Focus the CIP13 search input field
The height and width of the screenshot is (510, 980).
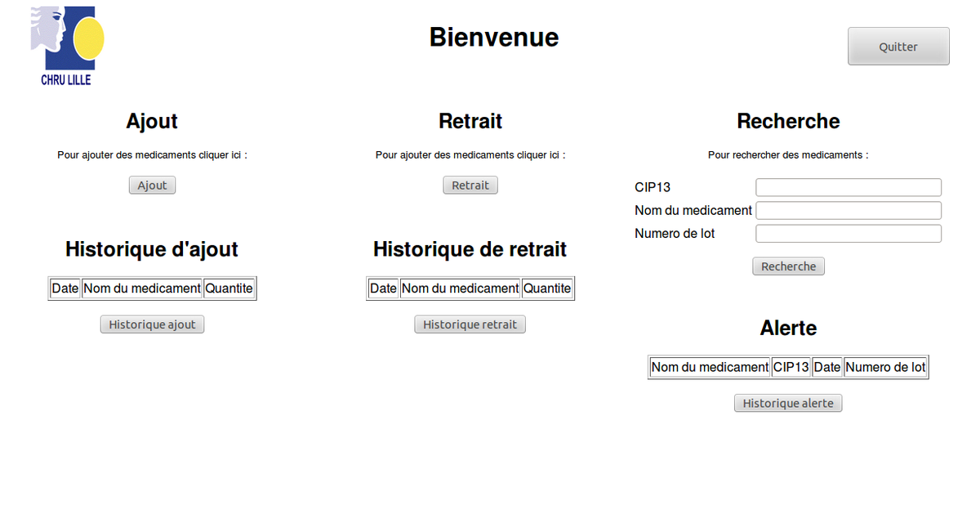[x=849, y=187]
